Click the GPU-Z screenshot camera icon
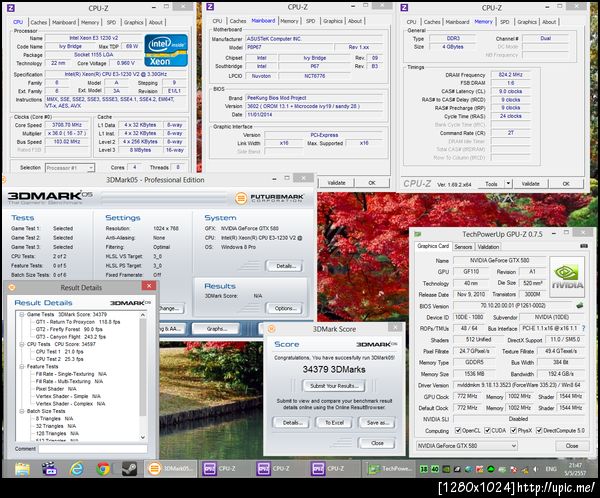600x498 pixels. pyautogui.click(x=583, y=244)
